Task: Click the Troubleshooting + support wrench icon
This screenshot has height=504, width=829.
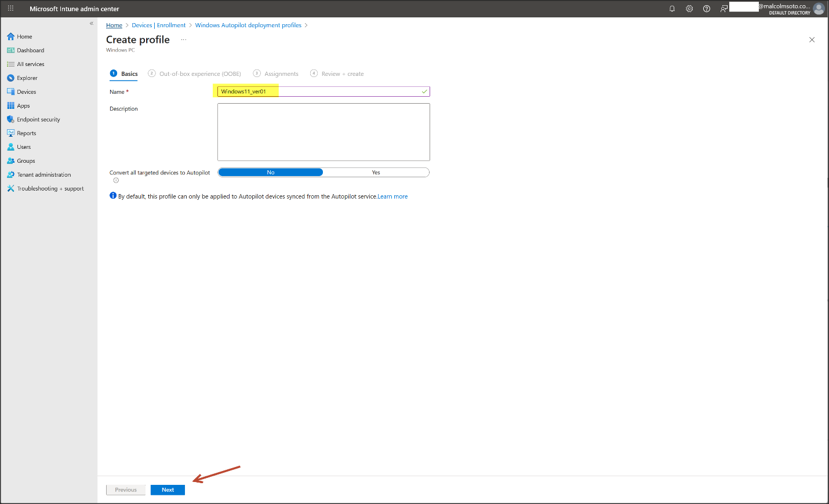Action: 10,189
